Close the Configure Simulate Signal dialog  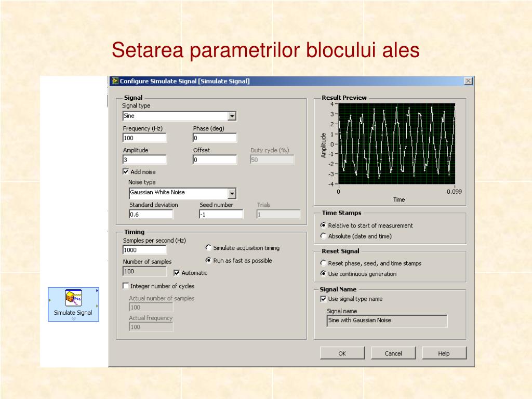click(x=468, y=81)
